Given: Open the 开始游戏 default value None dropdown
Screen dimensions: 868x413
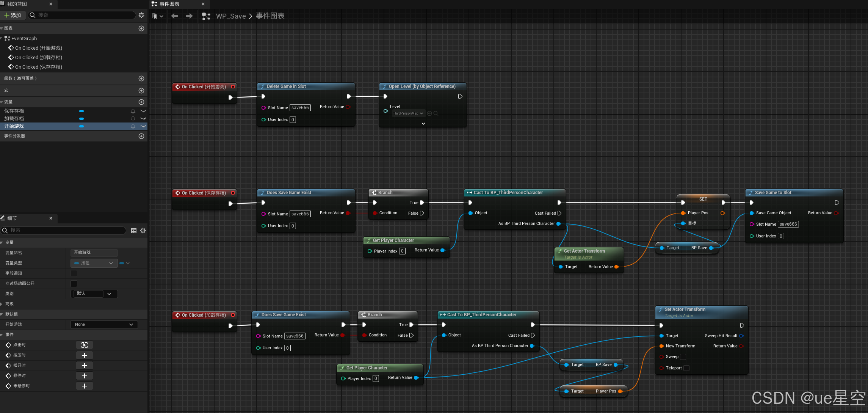Looking at the screenshot, I should 104,324.
